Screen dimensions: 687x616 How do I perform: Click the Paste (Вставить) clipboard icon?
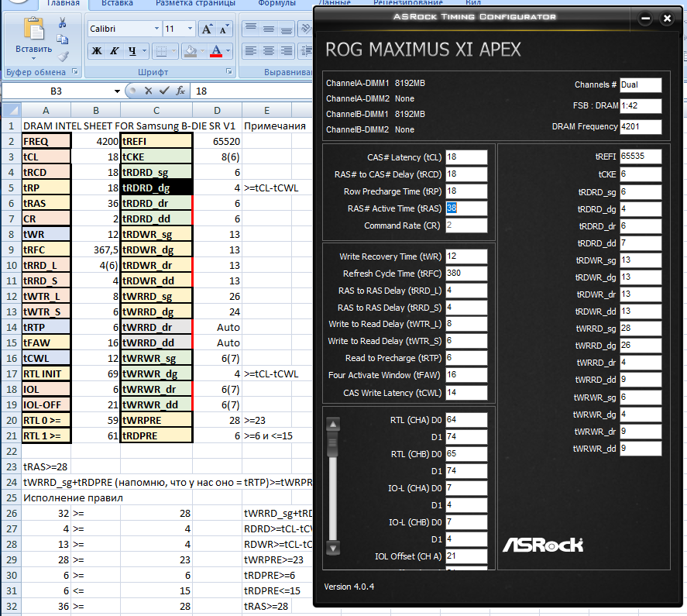34,29
